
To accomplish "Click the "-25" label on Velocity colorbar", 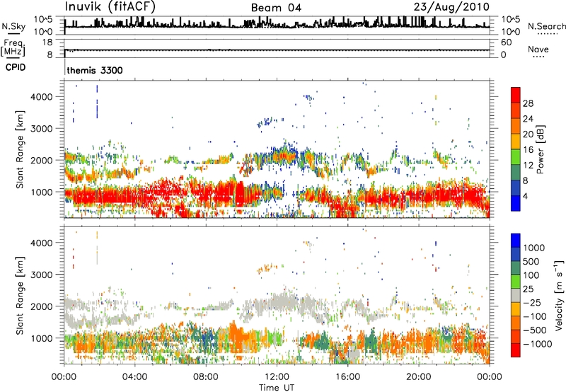I will [532, 302].
